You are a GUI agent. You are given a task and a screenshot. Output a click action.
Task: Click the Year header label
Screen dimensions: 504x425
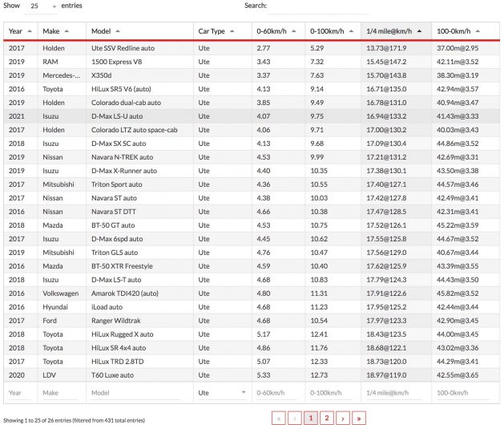pyautogui.click(x=15, y=31)
